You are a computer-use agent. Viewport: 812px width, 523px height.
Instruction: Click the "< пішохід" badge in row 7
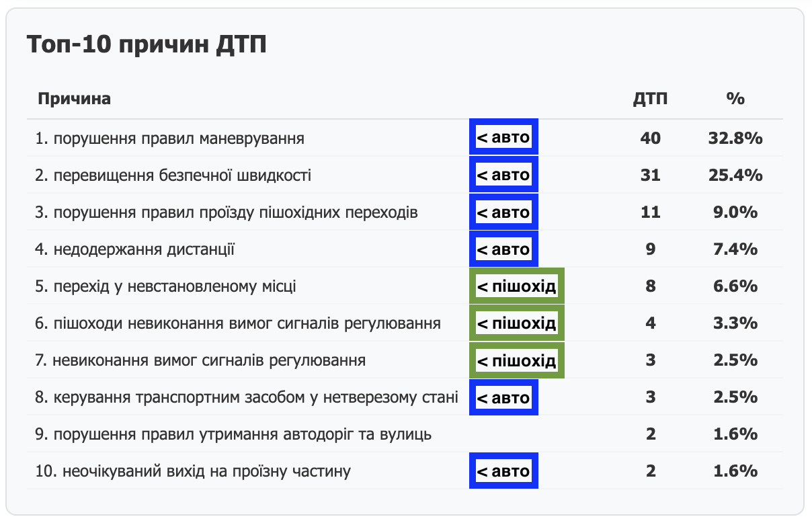(x=516, y=361)
